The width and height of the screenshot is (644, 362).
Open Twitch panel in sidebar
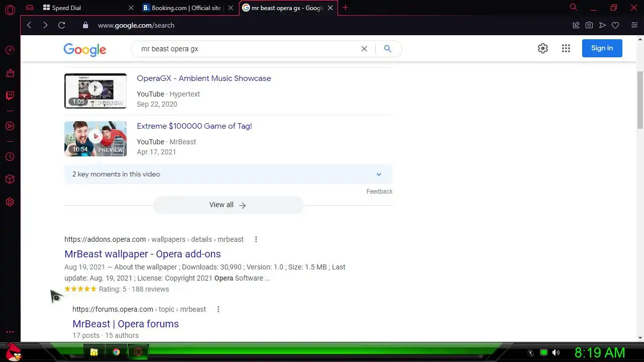point(10,96)
